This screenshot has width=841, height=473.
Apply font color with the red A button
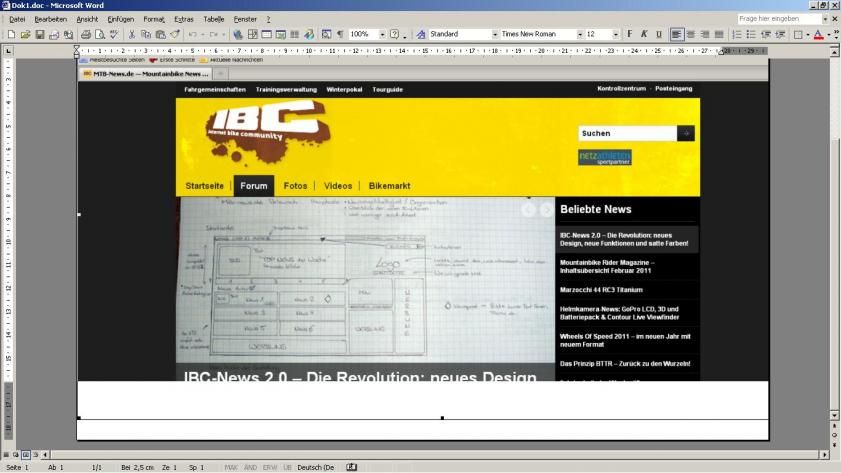[818, 34]
